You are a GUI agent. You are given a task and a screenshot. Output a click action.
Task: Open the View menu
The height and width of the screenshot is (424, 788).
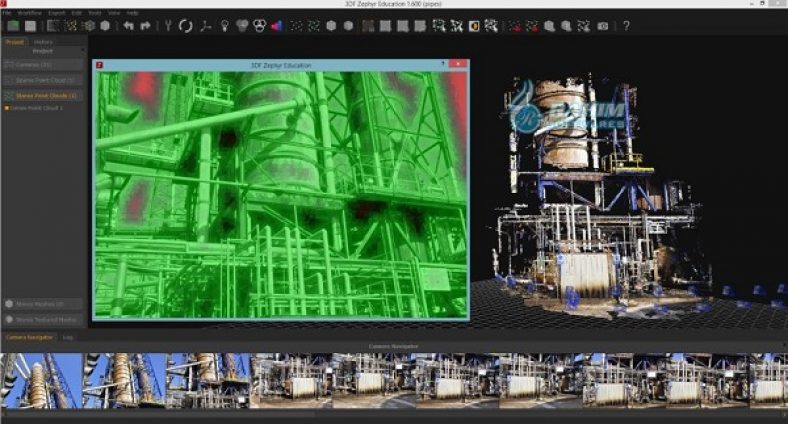click(x=114, y=13)
